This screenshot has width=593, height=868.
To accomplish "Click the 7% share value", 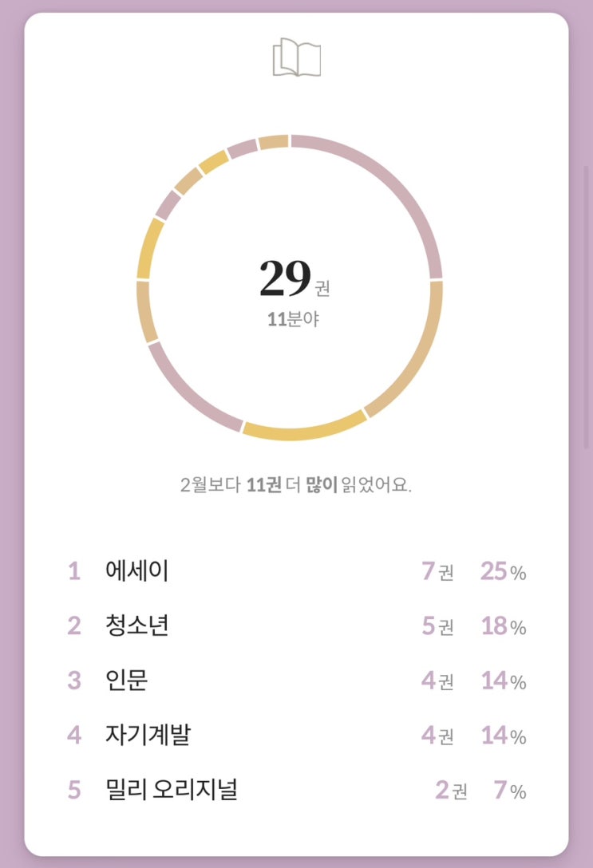I will coord(510,790).
